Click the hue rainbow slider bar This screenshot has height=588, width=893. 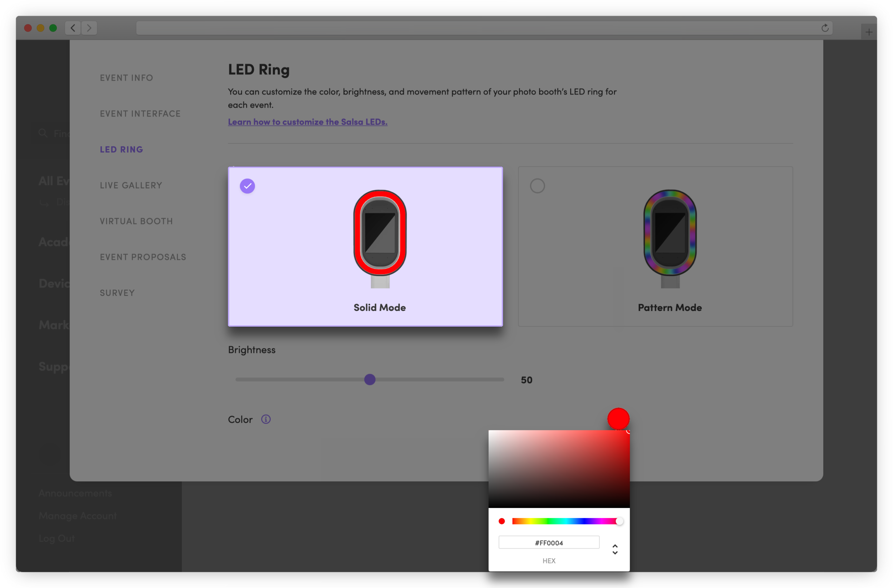[x=563, y=521]
